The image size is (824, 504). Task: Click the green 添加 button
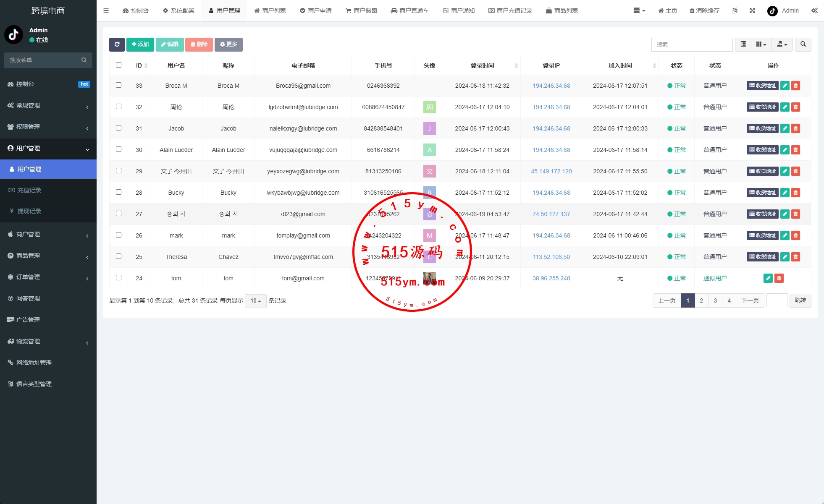[140, 44]
